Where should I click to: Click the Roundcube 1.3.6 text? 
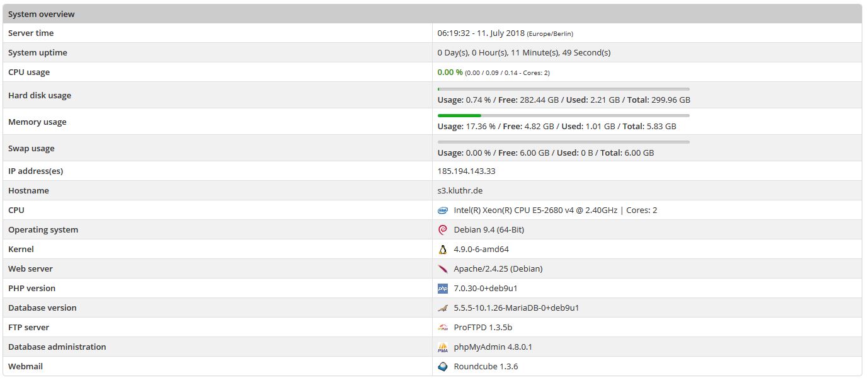486,367
